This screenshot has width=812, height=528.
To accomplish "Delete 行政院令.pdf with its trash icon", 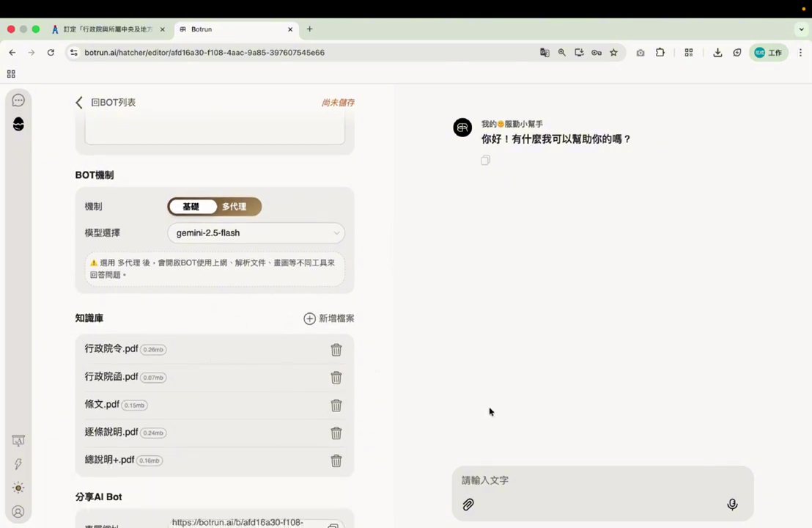I will 336,350.
